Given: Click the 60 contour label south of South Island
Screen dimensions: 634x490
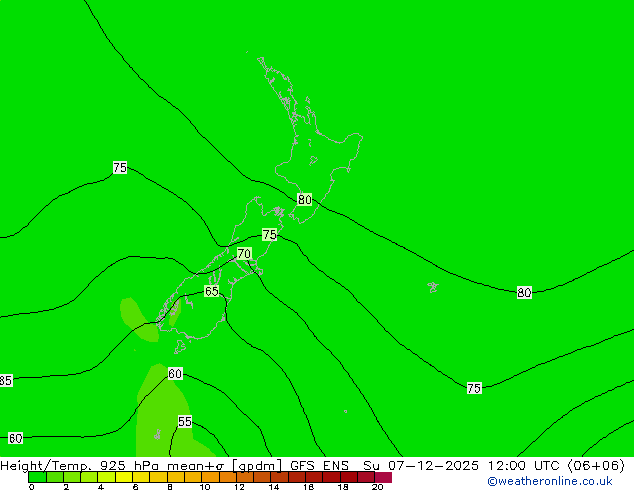Looking at the screenshot, I should click(x=175, y=374).
